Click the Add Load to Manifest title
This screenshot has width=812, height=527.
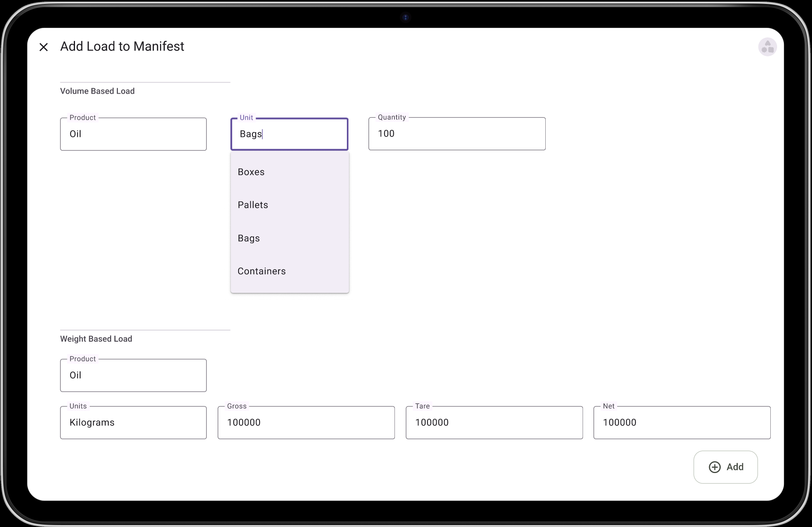point(122,46)
